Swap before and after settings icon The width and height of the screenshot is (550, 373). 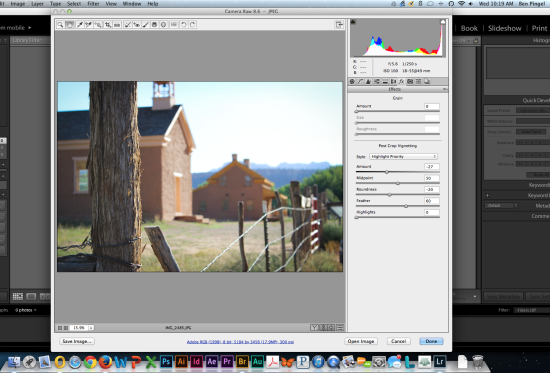point(323,328)
